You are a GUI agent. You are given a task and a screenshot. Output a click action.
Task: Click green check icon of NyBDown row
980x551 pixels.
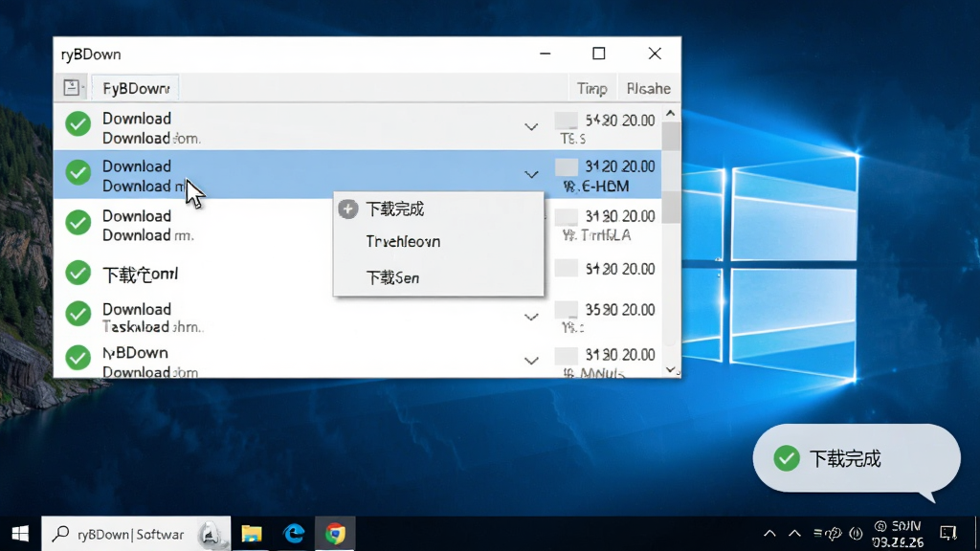coord(78,358)
